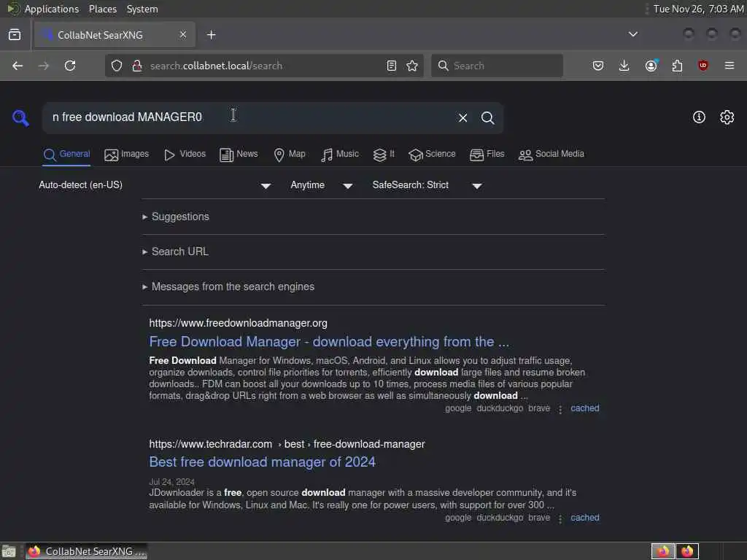Focus the SearXNG query input field
Screen dimensions: 747x560
coord(248,117)
